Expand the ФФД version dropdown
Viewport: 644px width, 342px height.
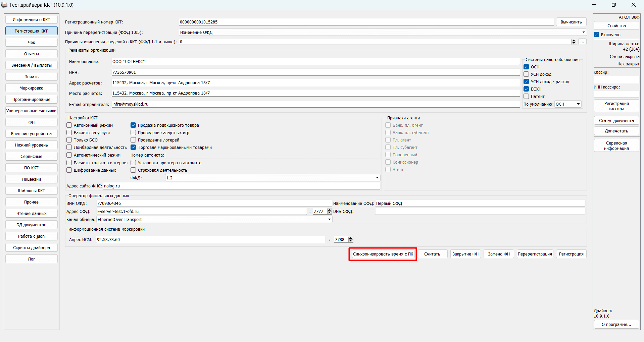377,178
